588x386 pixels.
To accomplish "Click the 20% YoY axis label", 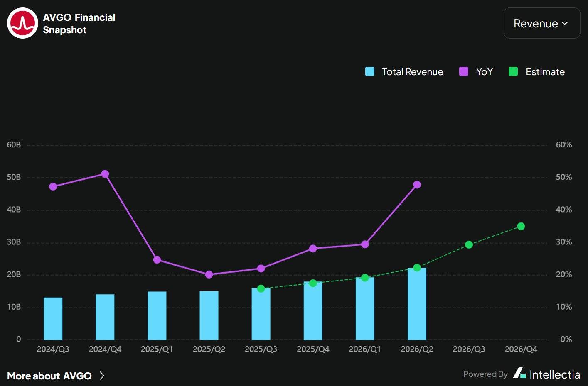I will pyautogui.click(x=564, y=274).
